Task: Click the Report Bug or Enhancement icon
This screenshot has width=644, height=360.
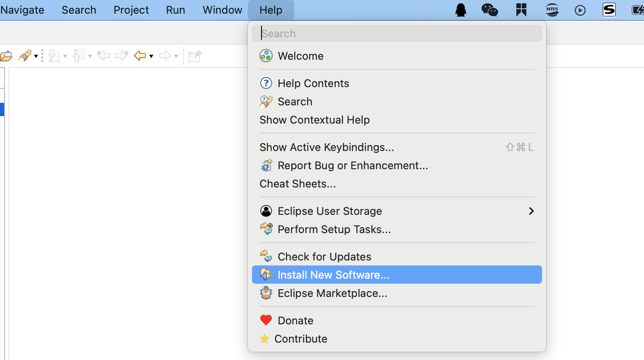Action: point(266,165)
